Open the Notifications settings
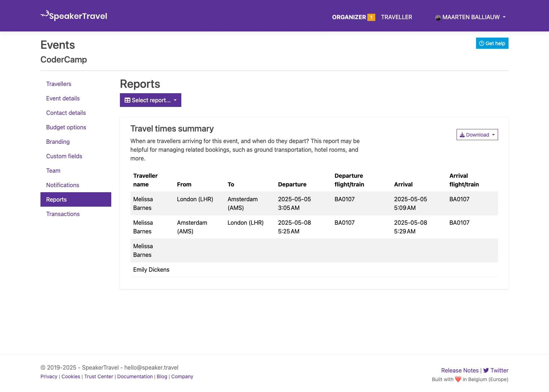Image resolution: width=549 pixels, height=392 pixels. coord(62,185)
